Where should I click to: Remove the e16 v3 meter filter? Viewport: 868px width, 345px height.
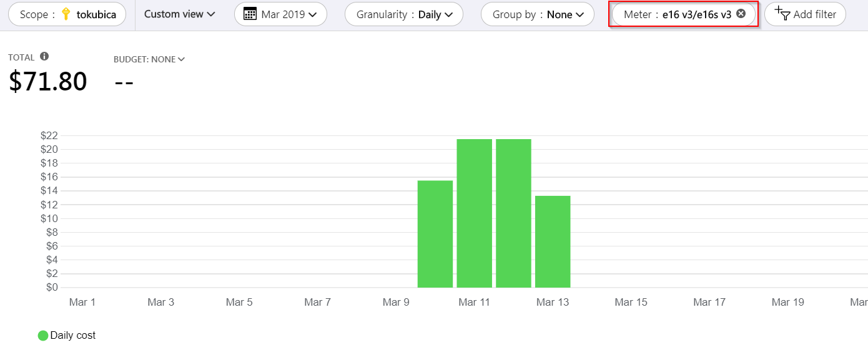coord(741,14)
